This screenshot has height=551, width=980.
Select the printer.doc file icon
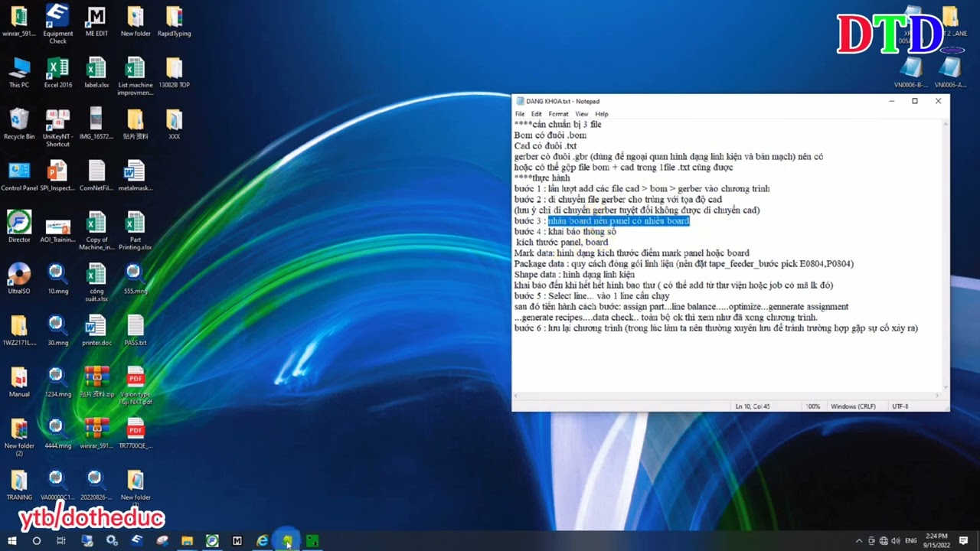[96, 331]
